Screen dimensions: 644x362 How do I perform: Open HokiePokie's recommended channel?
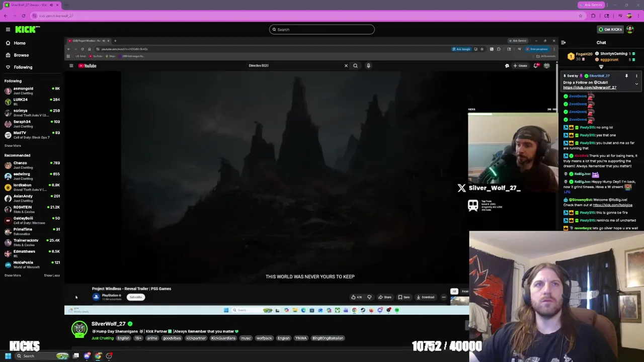(32, 264)
